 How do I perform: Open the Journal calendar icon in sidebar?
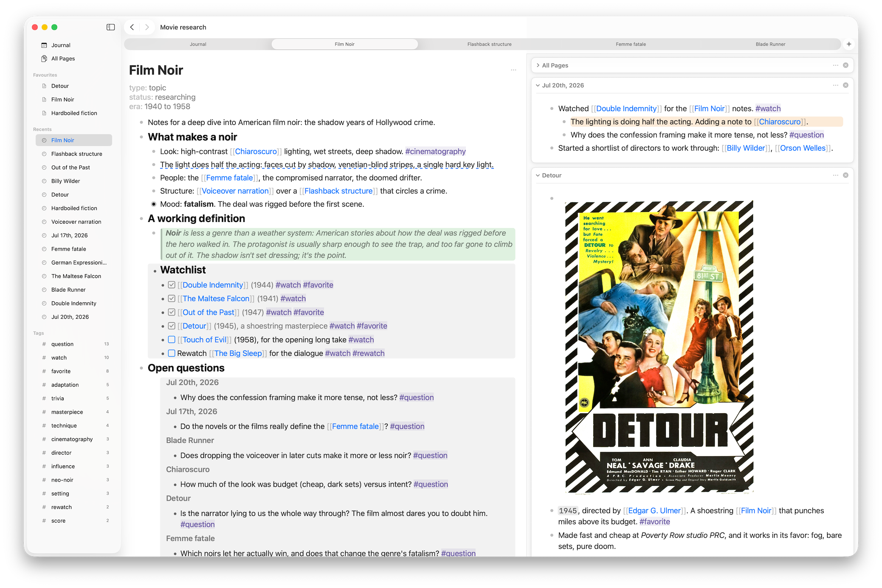pos(44,45)
